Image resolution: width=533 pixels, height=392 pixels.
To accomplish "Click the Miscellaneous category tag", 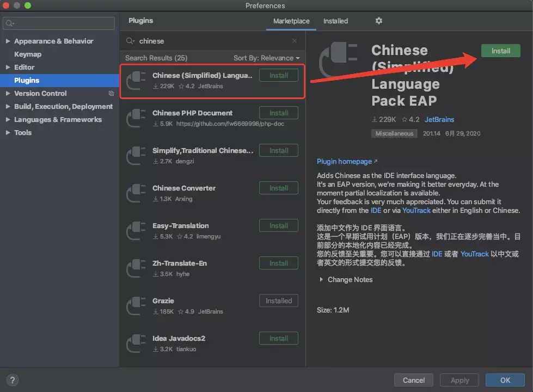I will click(x=394, y=133).
